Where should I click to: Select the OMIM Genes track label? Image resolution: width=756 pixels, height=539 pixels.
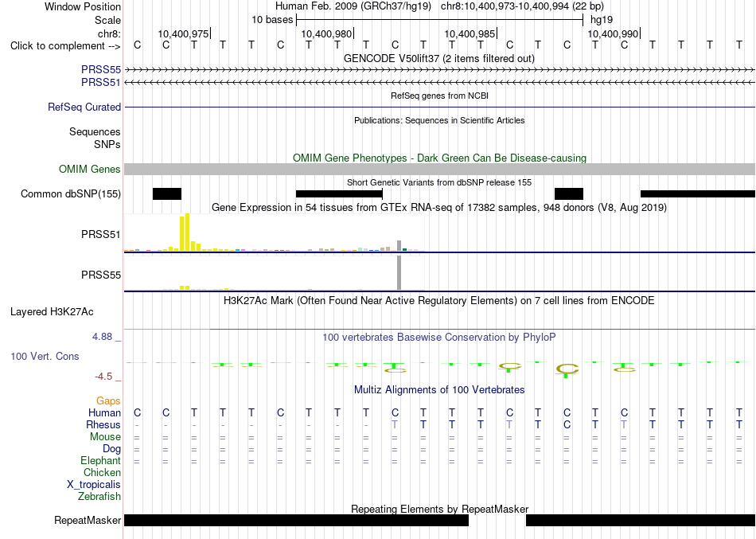90,170
